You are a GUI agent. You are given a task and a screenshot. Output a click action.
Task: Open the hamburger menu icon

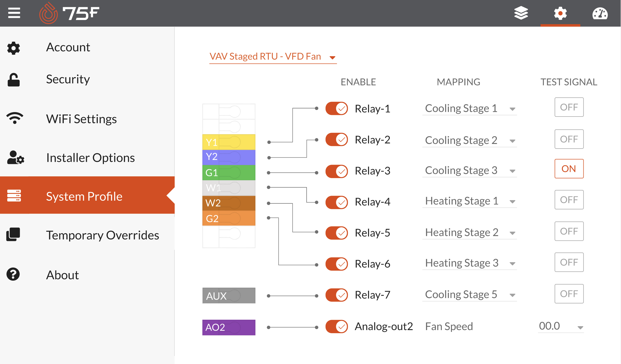tap(14, 13)
